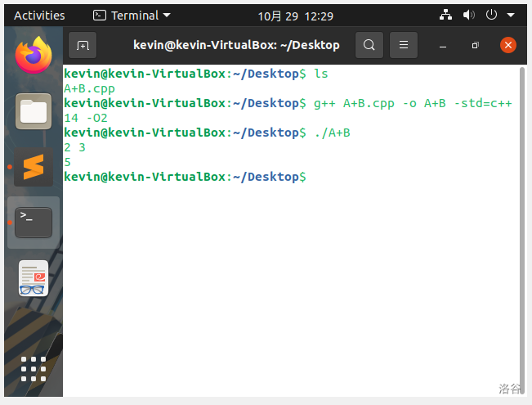Open the Activities overview
532x405 pixels.
pos(39,15)
